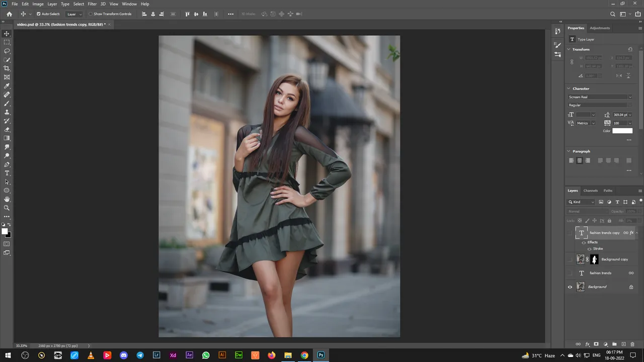
Task: Filter layers by type layers icon
Action: pyautogui.click(x=617, y=202)
